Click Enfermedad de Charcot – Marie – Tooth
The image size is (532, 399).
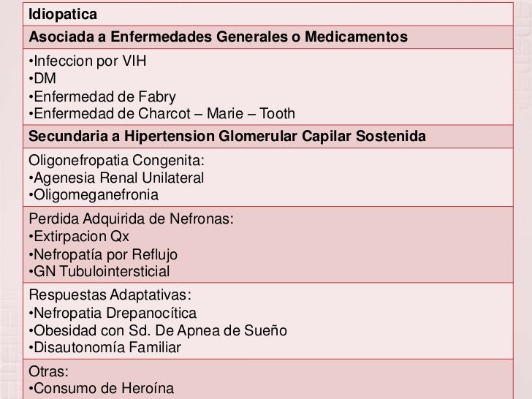click(x=161, y=113)
